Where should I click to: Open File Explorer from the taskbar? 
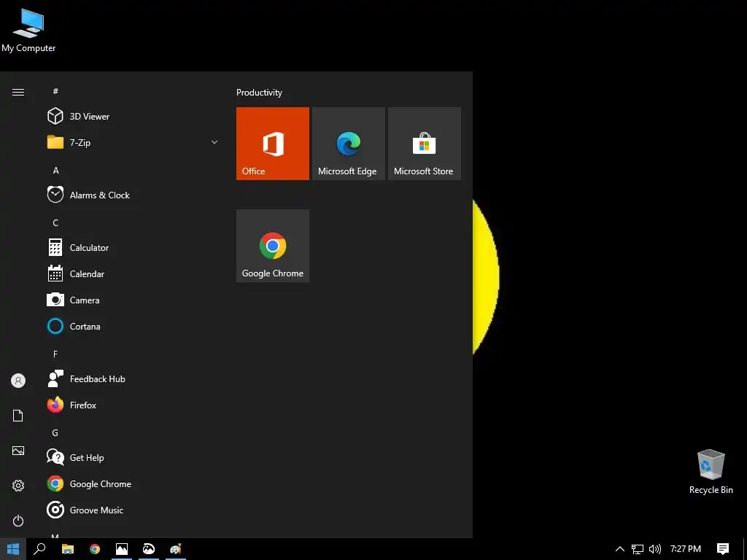(x=68, y=549)
